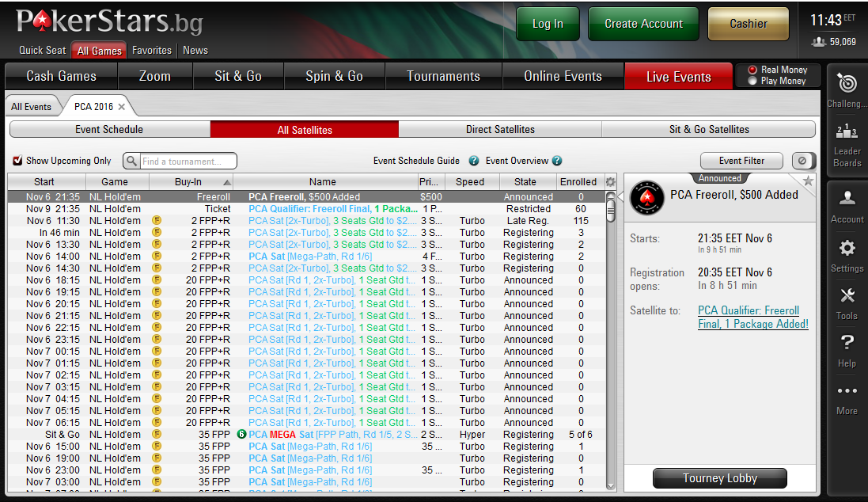Click the search magnifier icon
This screenshot has width=868, height=502.
tap(131, 161)
